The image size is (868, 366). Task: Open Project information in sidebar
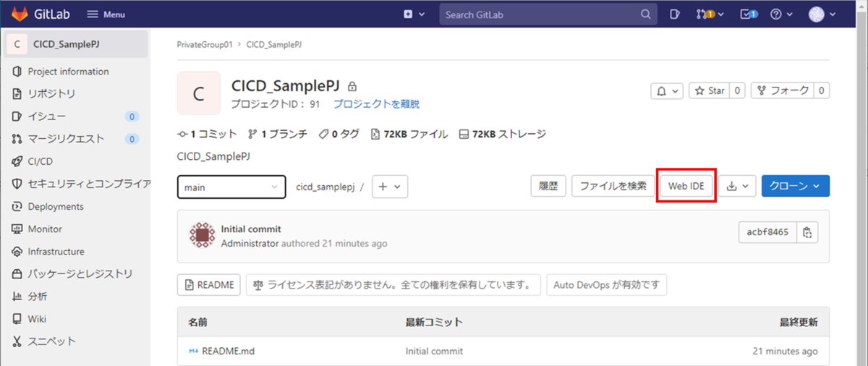tap(68, 72)
